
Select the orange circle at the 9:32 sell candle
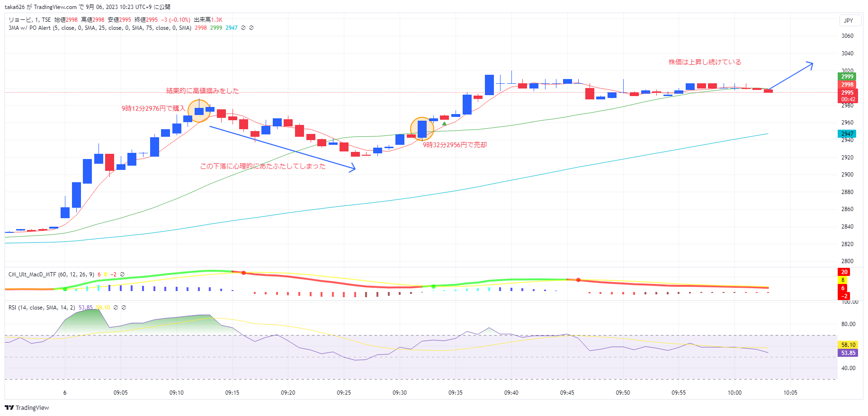tap(421, 129)
